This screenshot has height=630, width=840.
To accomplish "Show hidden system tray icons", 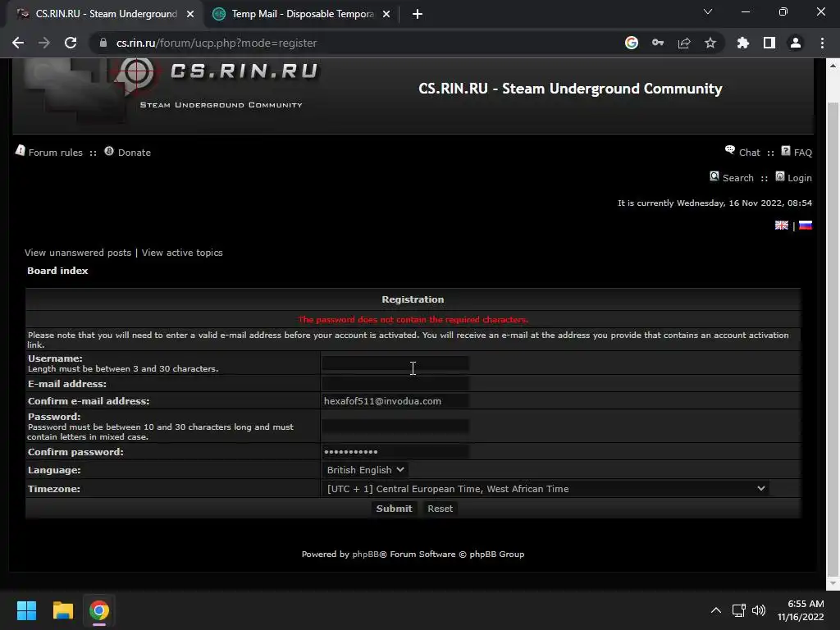I will pos(715,610).
